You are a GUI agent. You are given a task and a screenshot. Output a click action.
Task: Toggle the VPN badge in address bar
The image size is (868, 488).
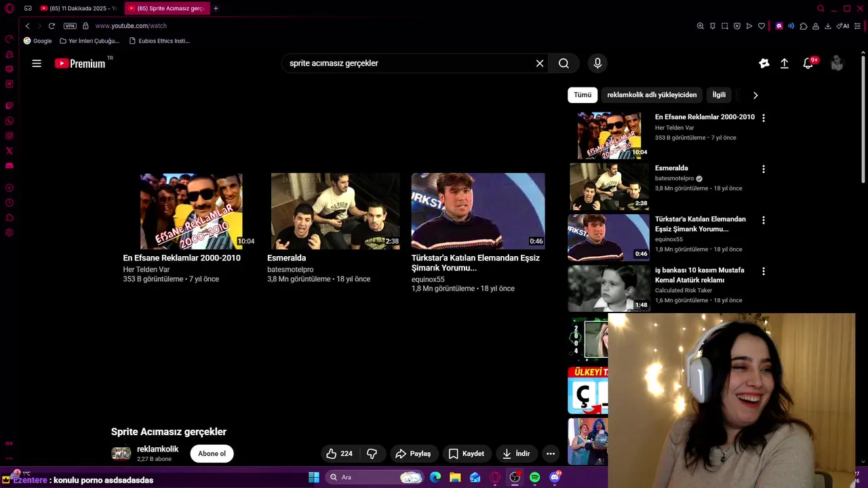pyautogui.click(x=70, y=26)
